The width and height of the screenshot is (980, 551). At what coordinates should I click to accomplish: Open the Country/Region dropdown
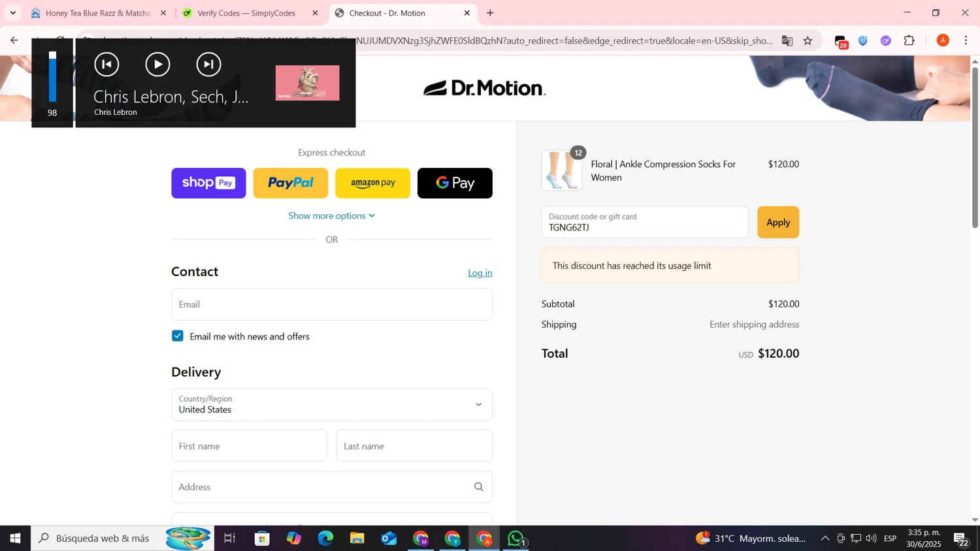332,405
